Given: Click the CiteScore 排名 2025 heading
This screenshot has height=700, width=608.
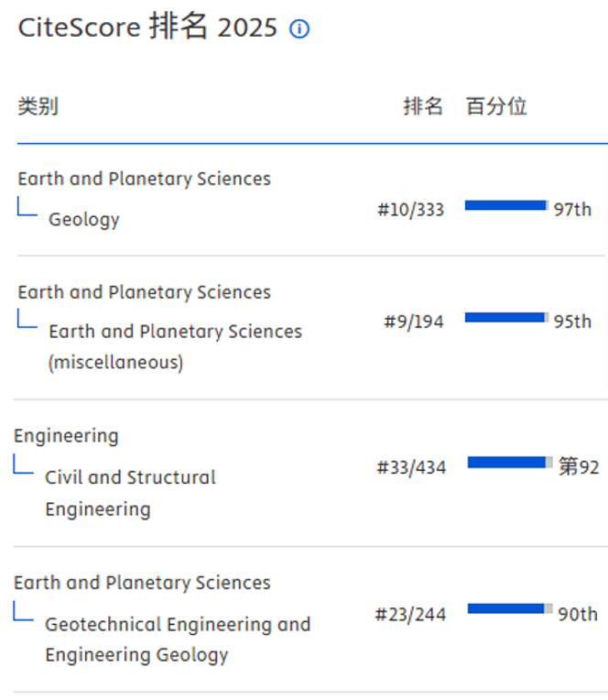Looking at the screenshot, I should tap(147, 27).
